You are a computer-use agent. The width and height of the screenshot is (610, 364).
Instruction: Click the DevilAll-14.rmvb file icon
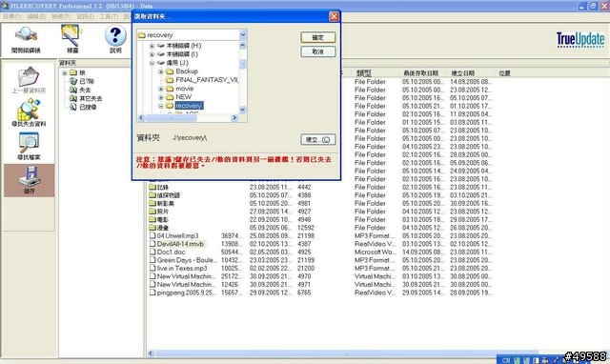pos(152,244)
